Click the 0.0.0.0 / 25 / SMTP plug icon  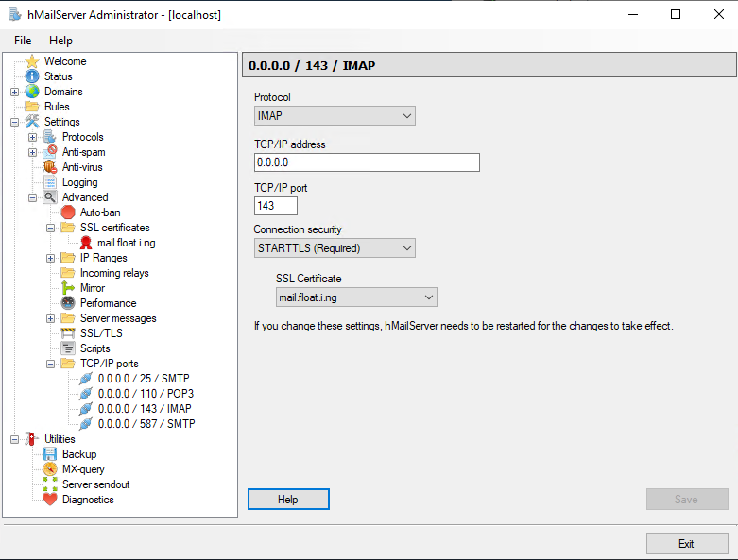(x=86, y=379)
